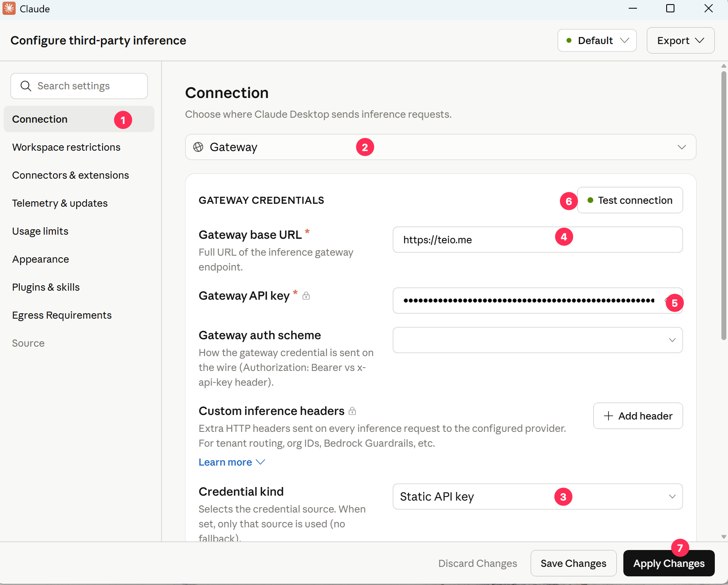This screenshot has width=728, height=585.
Task: Click the globe icon beside Gateway
Action: point(198,147)
